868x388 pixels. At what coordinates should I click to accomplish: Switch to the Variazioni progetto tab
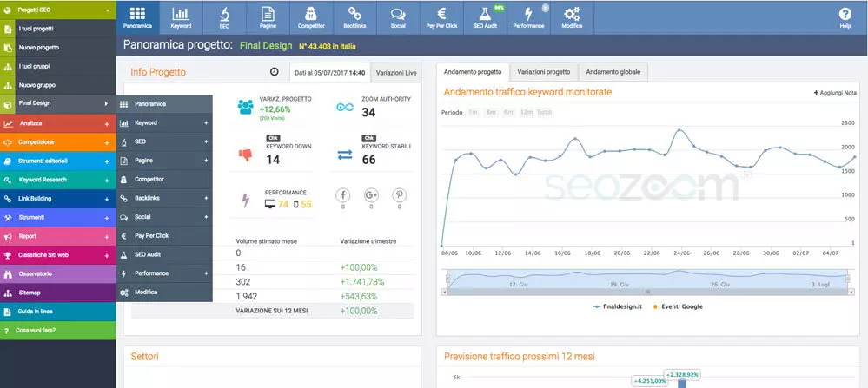click(544, 72)
